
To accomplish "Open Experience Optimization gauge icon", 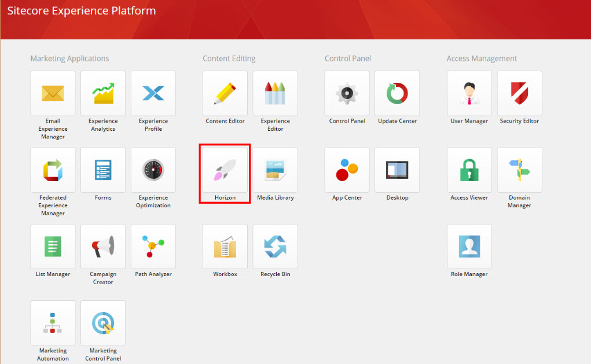I will tap(153, 170).
